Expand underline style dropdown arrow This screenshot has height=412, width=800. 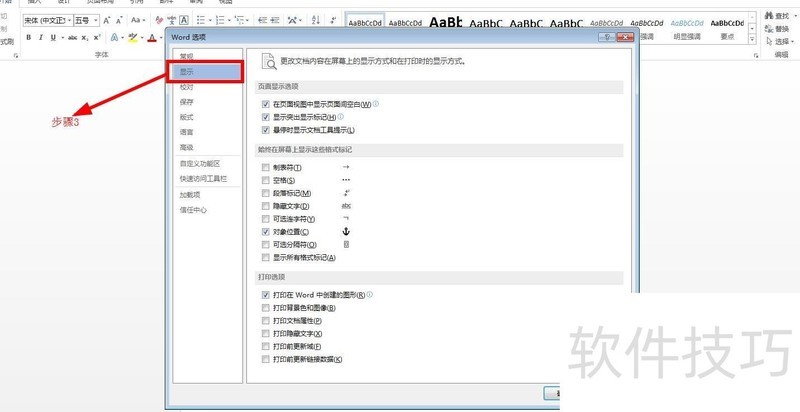pyautogui.click(x=62, y=37)
